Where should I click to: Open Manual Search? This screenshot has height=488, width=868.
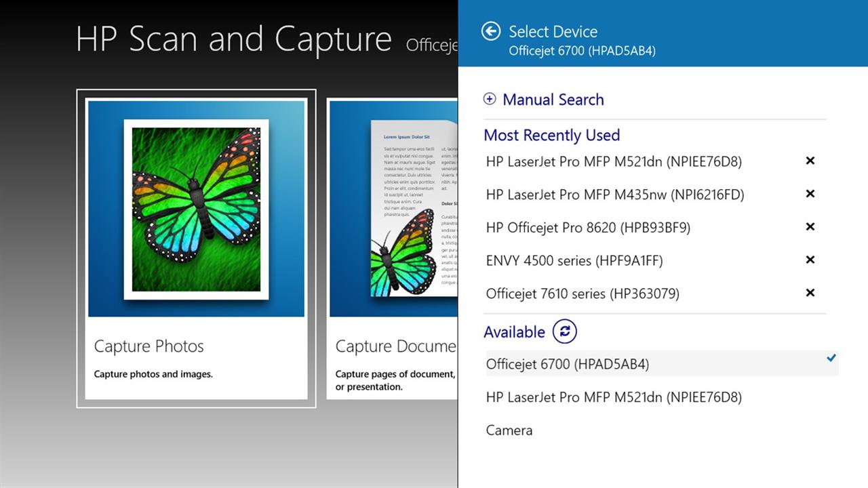tap(553, 100)
